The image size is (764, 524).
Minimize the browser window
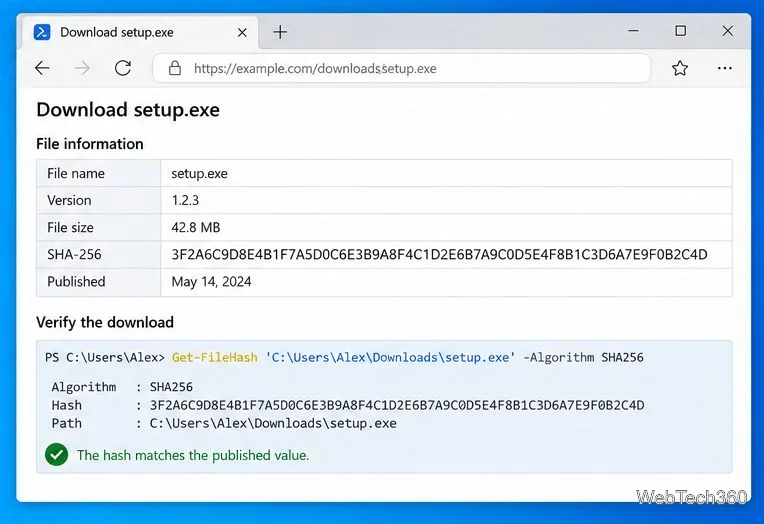click(633, 31)
